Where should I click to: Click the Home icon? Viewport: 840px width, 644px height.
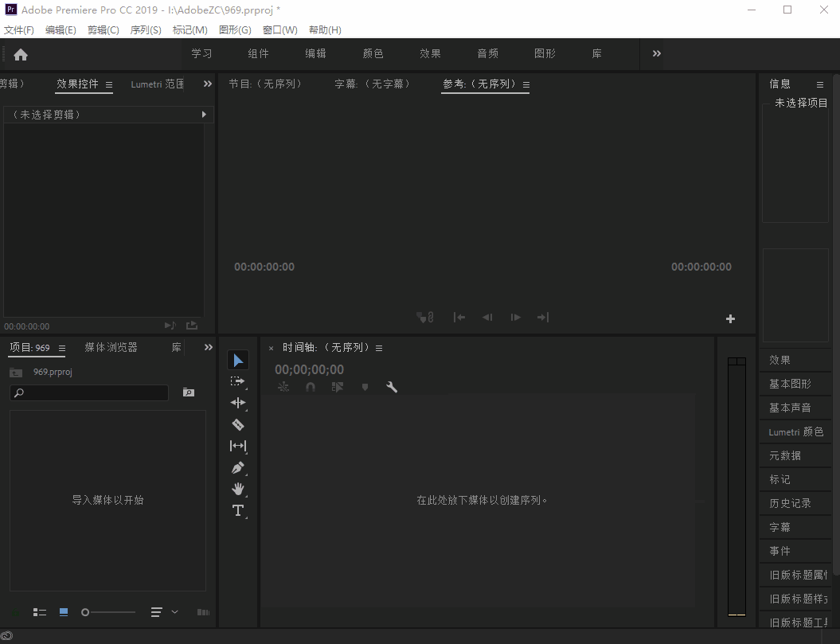[x=21, y=54]
